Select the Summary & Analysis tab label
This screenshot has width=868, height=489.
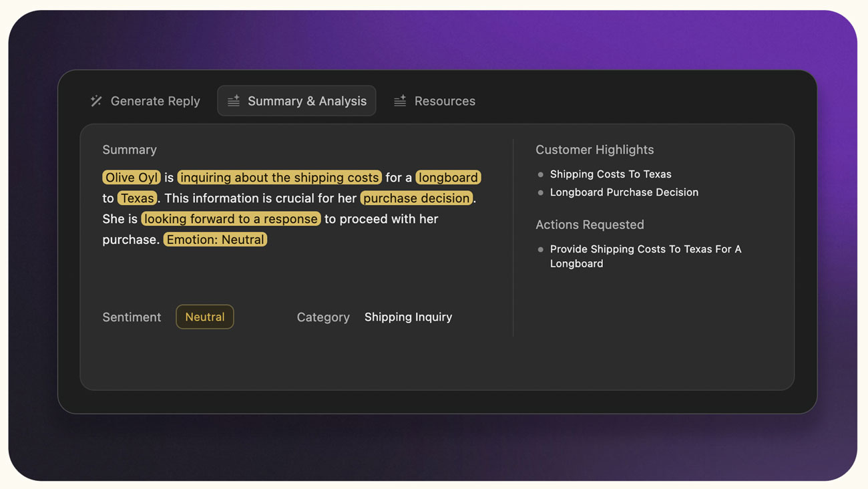tap(306, 101)
